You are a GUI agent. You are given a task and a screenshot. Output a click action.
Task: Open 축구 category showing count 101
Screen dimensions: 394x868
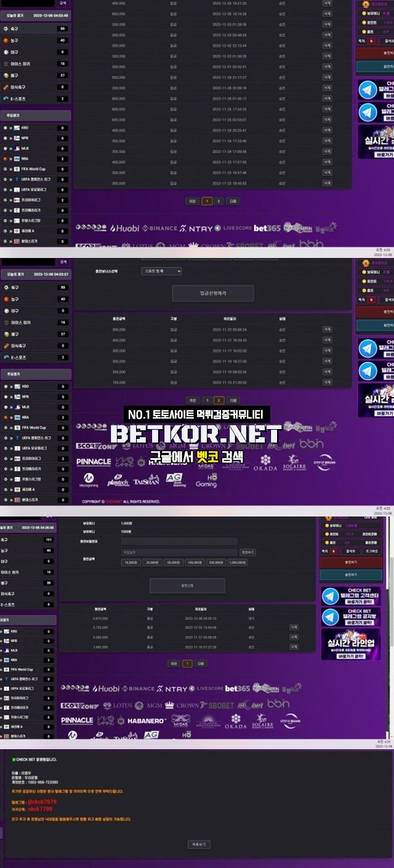(x=27, y=540)
